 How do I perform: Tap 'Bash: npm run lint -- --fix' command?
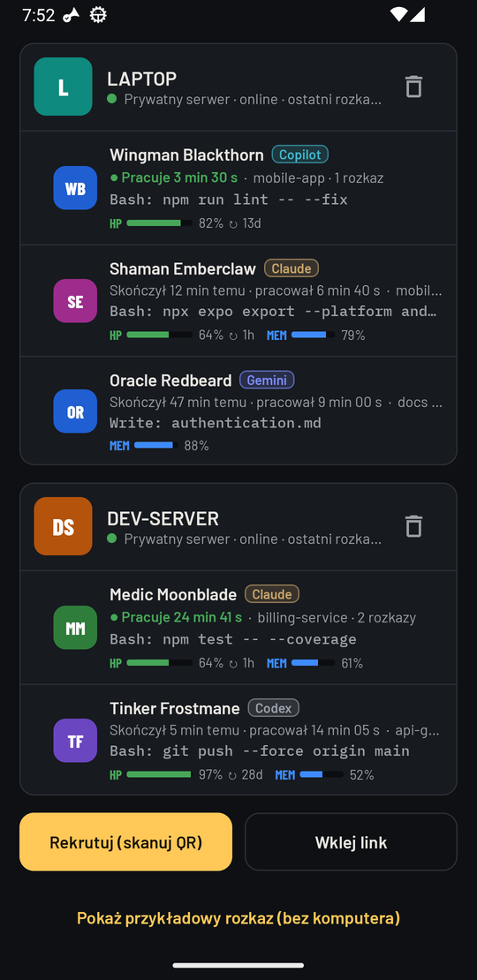[x=228, y=200]
